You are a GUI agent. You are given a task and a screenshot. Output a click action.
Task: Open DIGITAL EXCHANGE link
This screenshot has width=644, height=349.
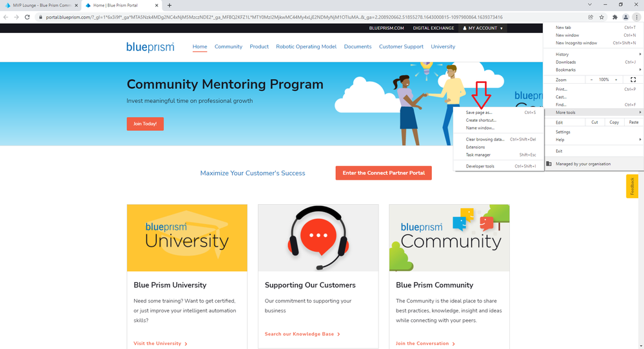(x=433, y=28)
